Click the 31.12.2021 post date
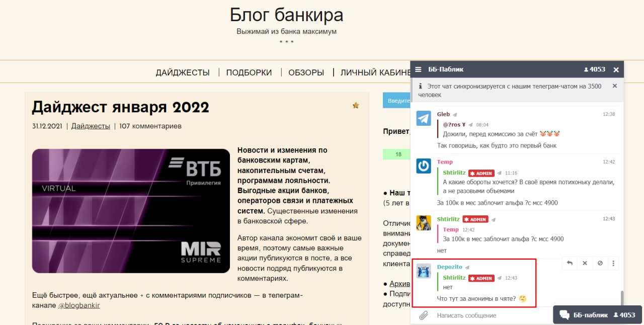 pyautogui.click(x=47, y=126)
